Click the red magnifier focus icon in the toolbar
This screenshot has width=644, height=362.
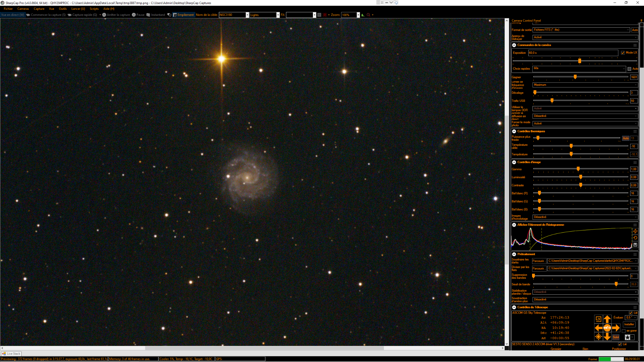(369, 15)
